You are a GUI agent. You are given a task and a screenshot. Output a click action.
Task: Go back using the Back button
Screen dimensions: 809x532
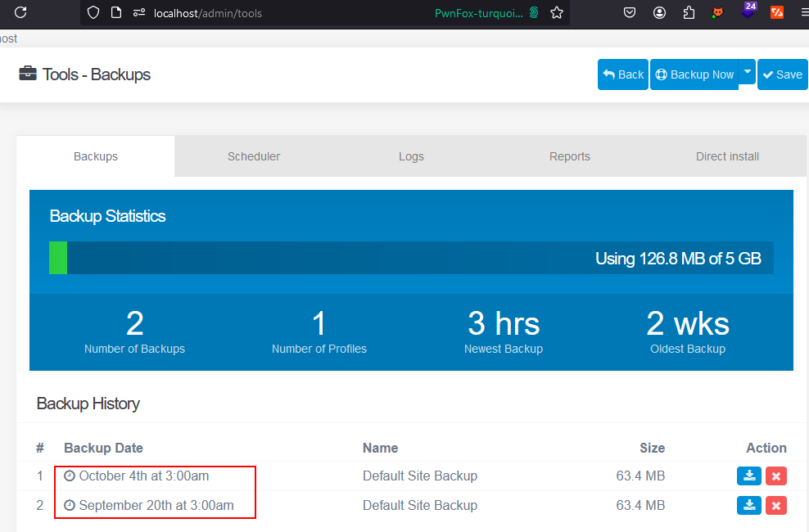point(623,74)
